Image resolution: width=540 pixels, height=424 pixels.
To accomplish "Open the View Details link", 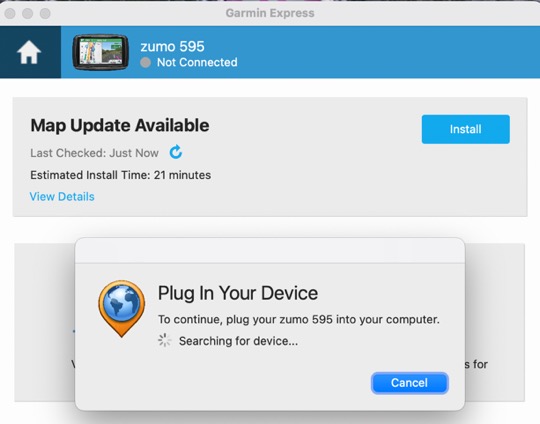I will [x=62, y=197].
